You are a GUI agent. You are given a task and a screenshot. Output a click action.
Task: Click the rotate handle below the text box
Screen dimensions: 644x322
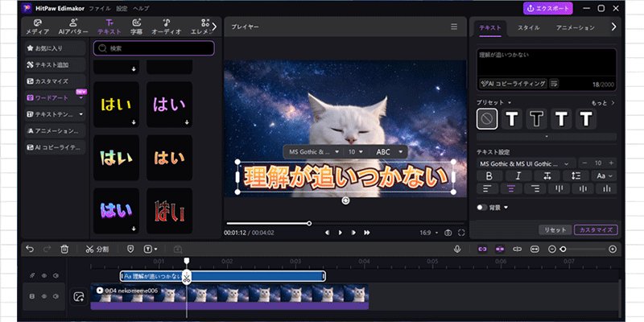[345, 200]
